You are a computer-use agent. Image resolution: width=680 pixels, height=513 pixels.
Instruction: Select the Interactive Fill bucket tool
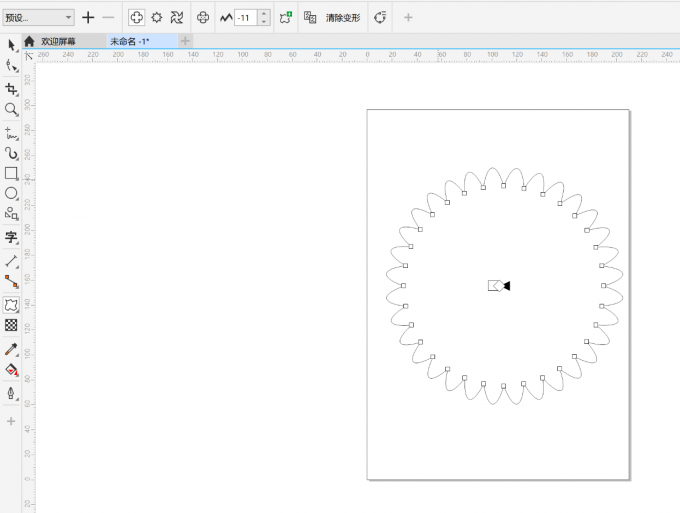[x=11, y=369]
